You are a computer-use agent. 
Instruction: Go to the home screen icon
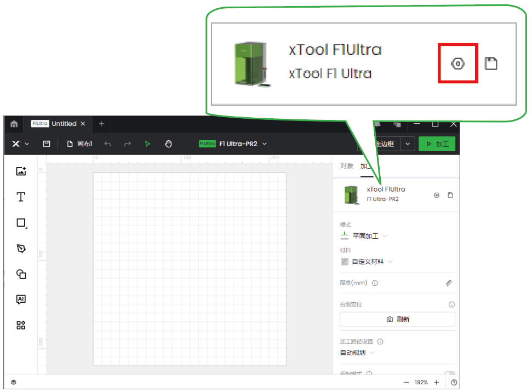14,124
